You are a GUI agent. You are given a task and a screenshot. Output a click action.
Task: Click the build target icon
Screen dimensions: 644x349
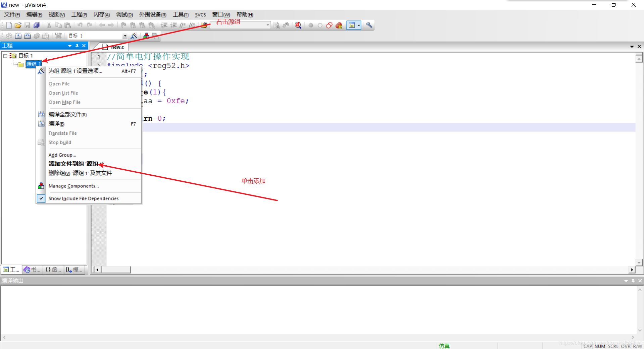18,36
